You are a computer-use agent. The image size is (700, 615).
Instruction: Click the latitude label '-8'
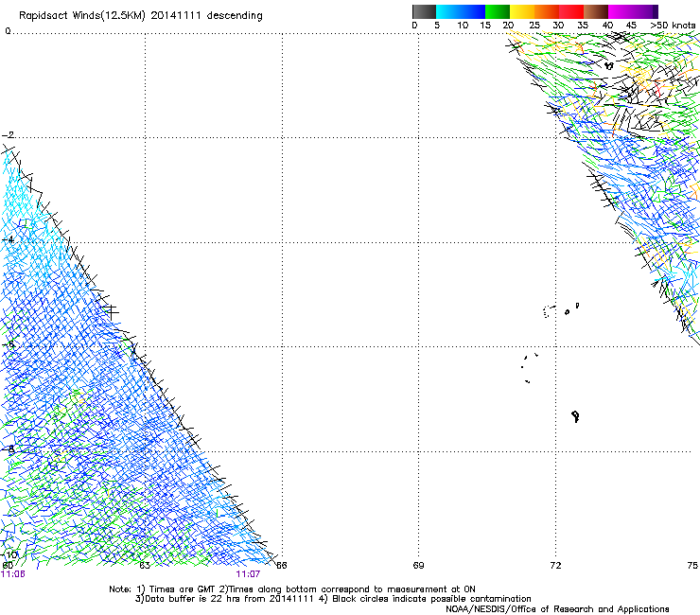point(8,449)
